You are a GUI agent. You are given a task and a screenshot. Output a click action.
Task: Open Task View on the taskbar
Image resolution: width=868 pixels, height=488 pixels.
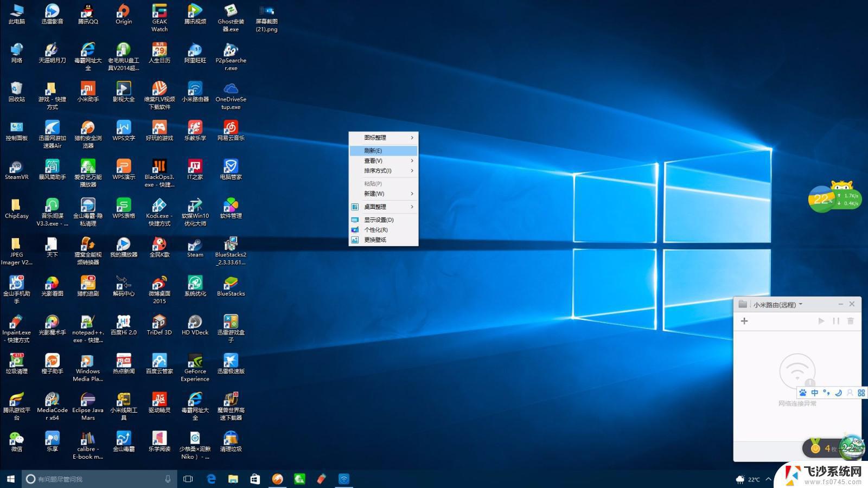click(188, 479)
